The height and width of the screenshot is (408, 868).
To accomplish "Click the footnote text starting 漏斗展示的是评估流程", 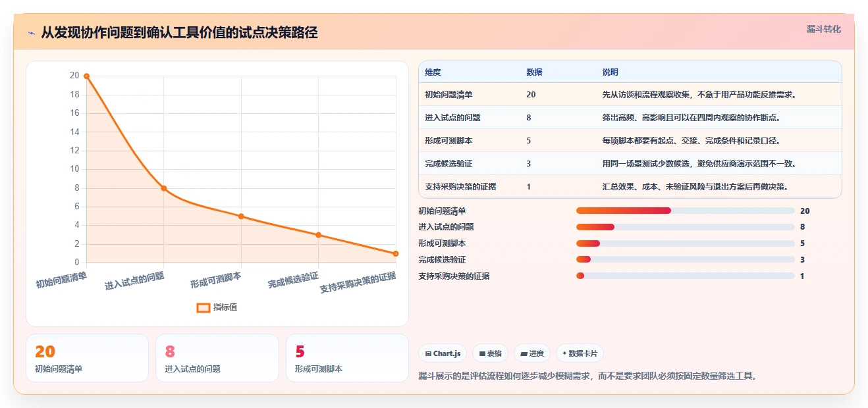I will pyautogui.click(x=587, y=376).
